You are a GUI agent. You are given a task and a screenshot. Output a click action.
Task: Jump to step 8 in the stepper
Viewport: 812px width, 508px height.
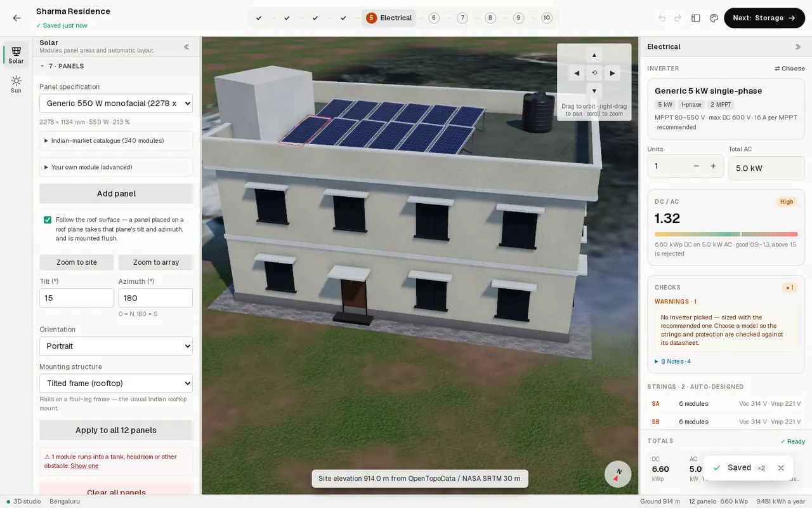click(x=490, y=18)
